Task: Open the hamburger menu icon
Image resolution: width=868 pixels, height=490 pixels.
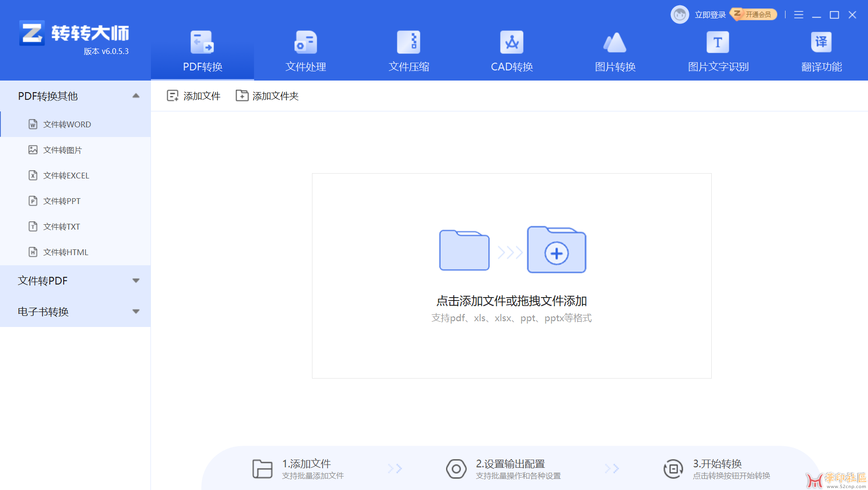Action: pos(799,15)
